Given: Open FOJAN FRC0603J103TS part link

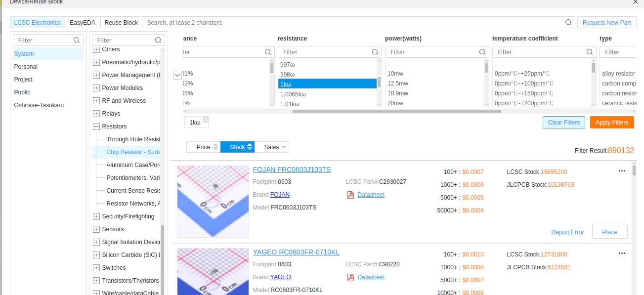Looking at the screenshot, I should point(292,169).
